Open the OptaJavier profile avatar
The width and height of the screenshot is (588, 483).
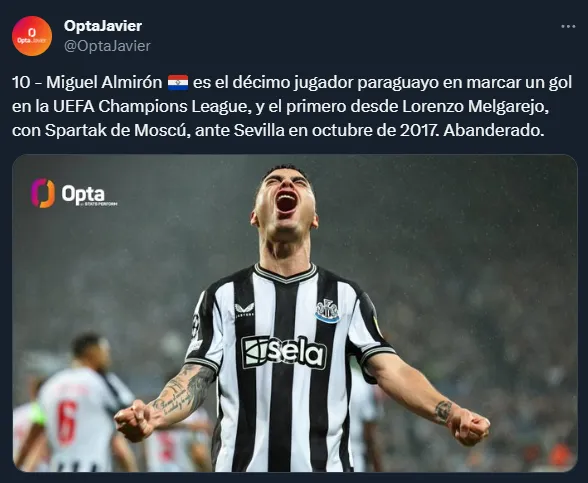click(x=32, y=36)
